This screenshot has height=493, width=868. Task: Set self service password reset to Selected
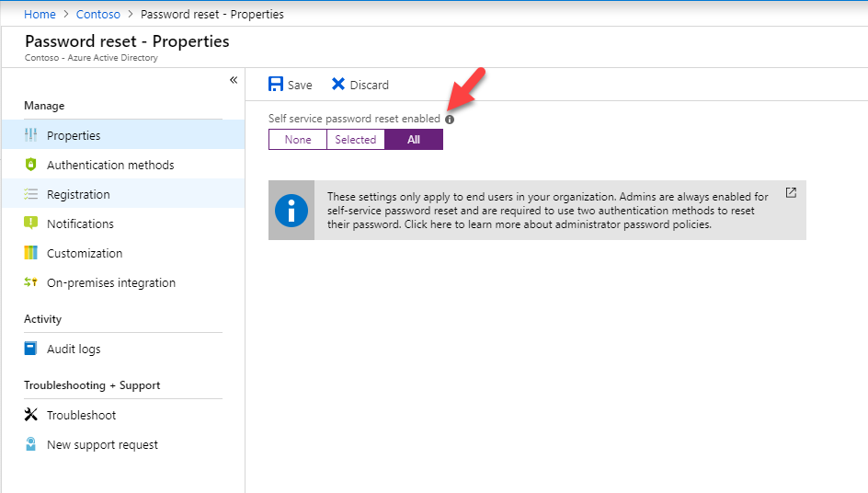coord(356,140)
